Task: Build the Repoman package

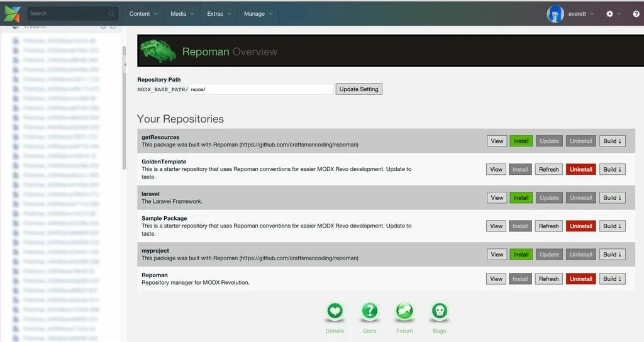Action: [x=612, y=279]
